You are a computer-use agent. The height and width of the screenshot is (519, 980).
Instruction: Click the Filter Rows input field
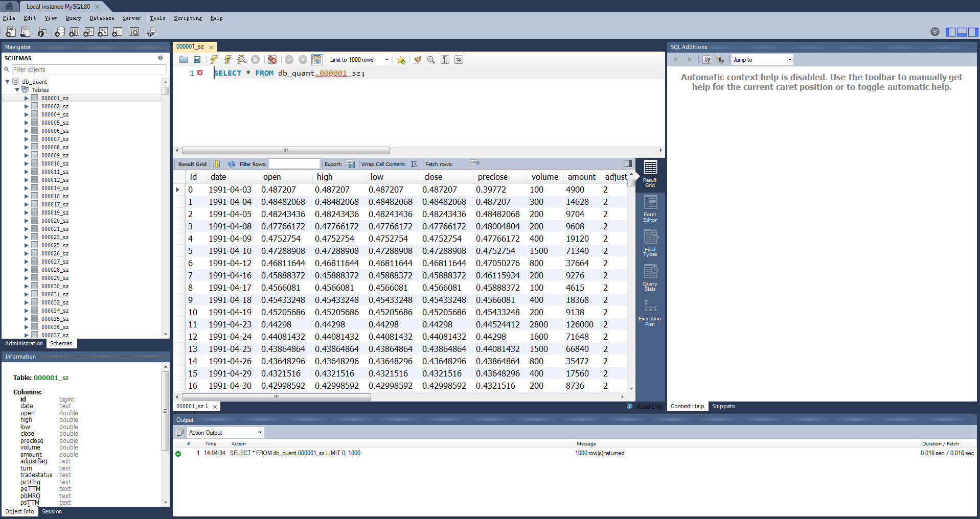(294, 164)
